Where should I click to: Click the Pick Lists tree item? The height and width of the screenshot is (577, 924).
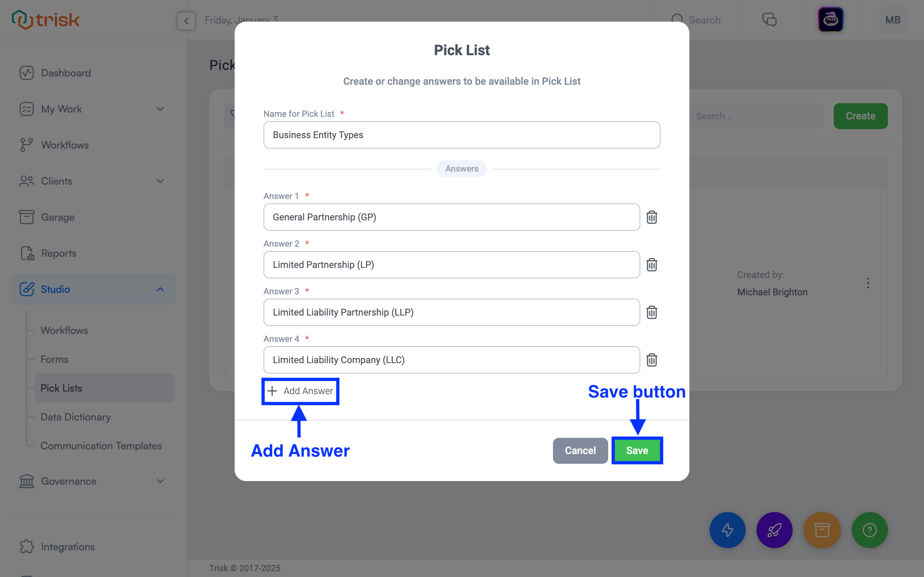(61, 388)
